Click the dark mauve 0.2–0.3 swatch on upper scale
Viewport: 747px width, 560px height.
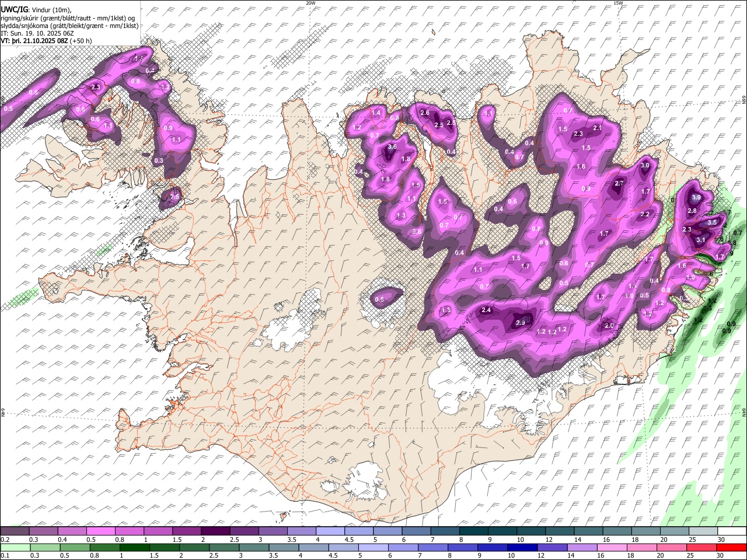tap(15, 531)
